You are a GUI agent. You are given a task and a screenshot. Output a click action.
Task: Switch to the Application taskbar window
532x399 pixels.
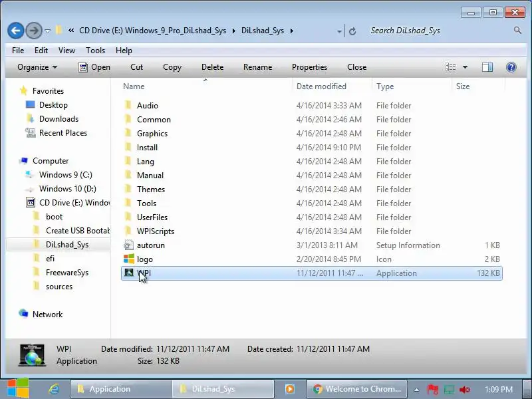click(121, 389)
